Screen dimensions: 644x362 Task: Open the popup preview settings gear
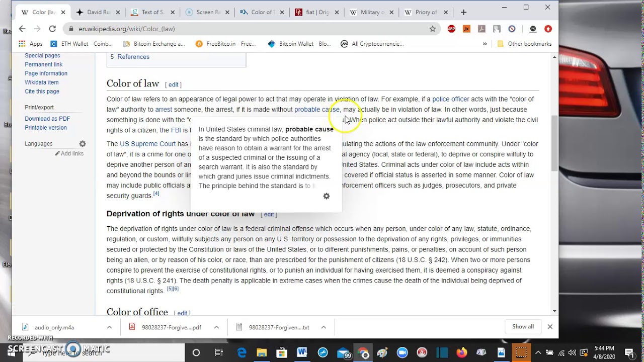pos(327,196)
